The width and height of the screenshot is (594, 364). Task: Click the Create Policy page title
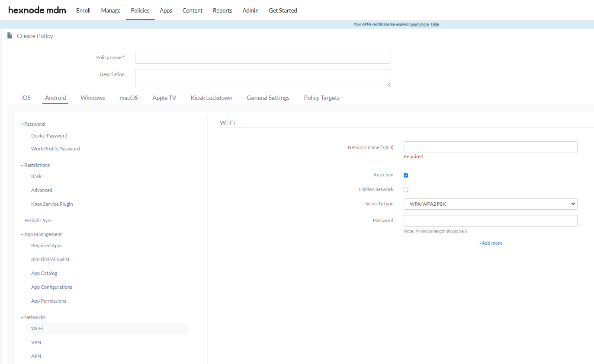pyautogui.click(x=35, y=36)
